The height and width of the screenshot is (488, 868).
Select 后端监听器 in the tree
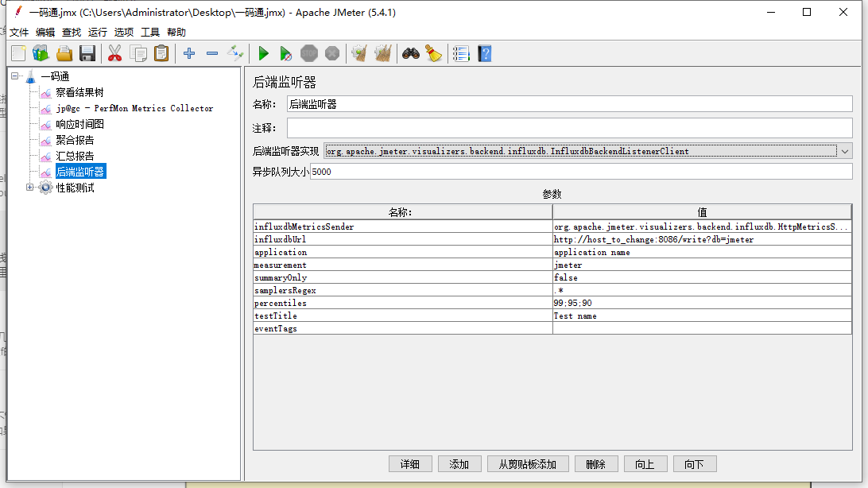80,172
